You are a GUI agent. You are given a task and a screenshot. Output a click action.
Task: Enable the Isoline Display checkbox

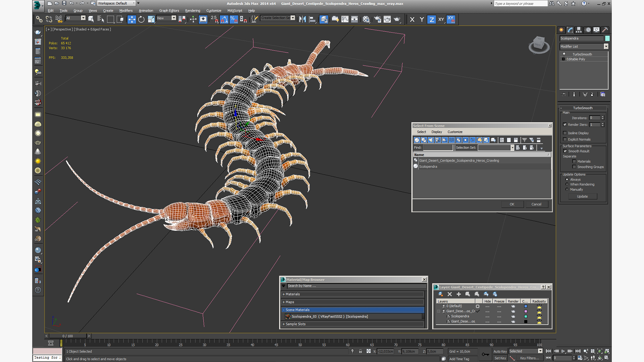[565, 133]
